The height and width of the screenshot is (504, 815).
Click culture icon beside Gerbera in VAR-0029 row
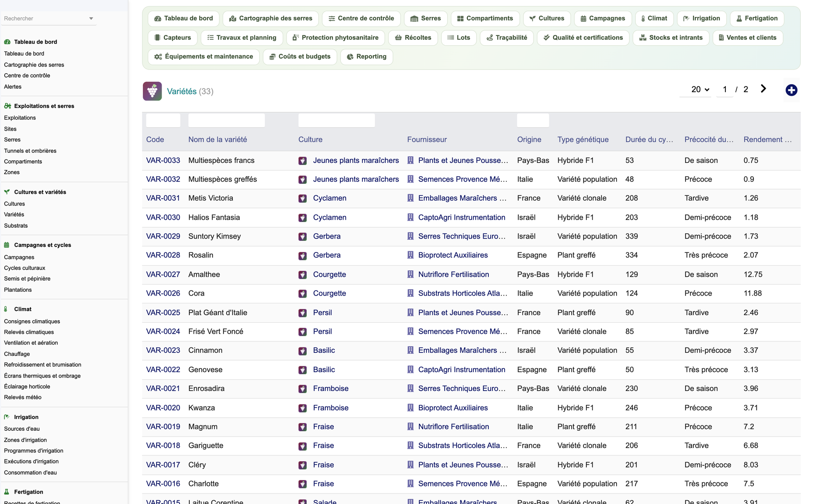pos(302,237)
